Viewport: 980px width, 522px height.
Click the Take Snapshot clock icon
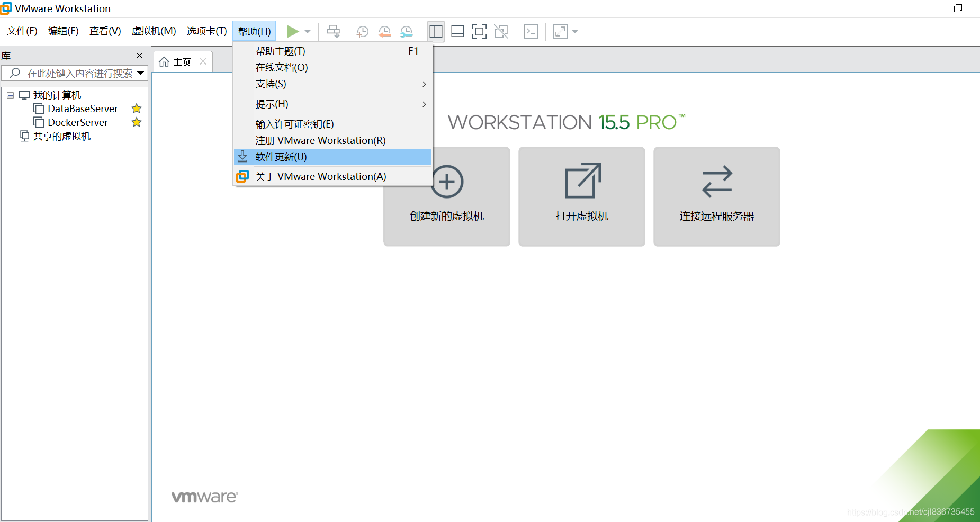coord(362,32)
